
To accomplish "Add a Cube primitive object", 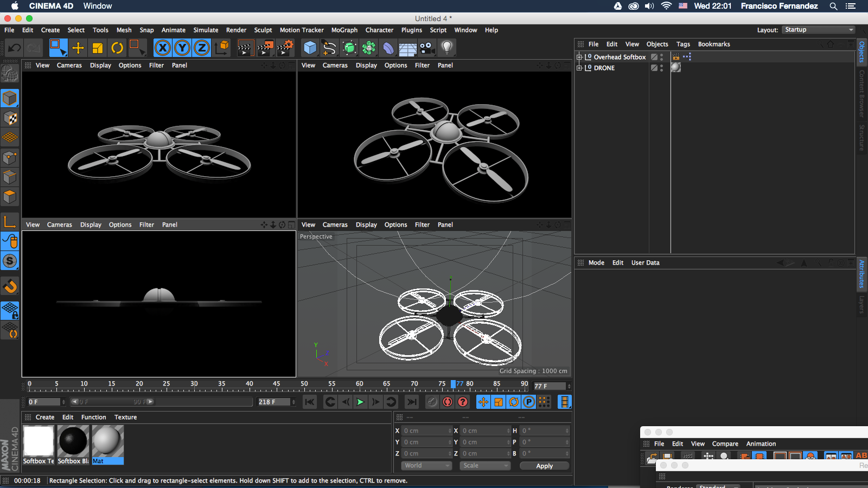I will 310,48.
